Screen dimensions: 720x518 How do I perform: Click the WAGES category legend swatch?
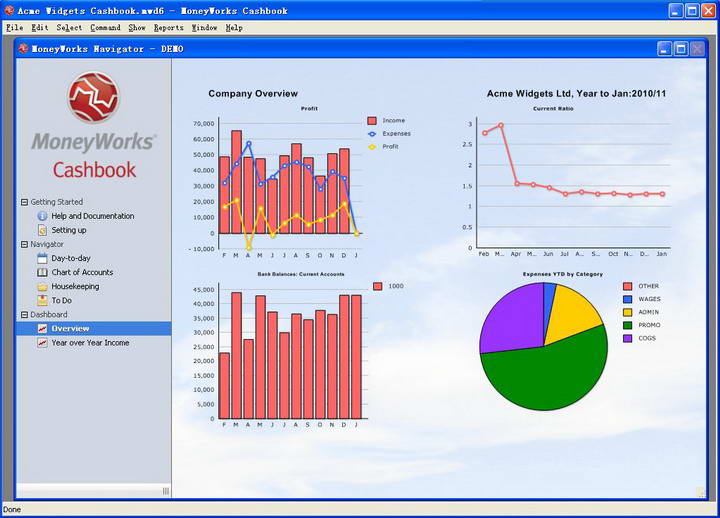tap(627, 299)
